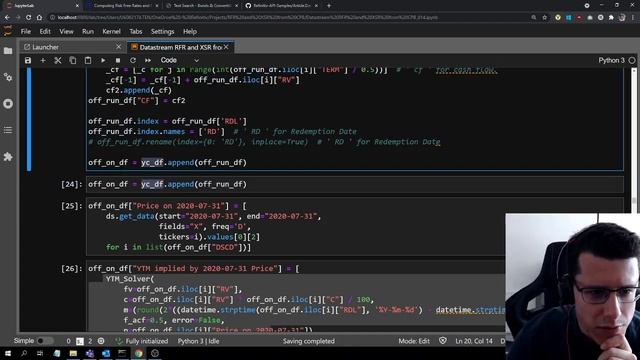Screen dimensions: 640x360
Task: Paste cell from clipboard icon
Action: pos(88,60)
